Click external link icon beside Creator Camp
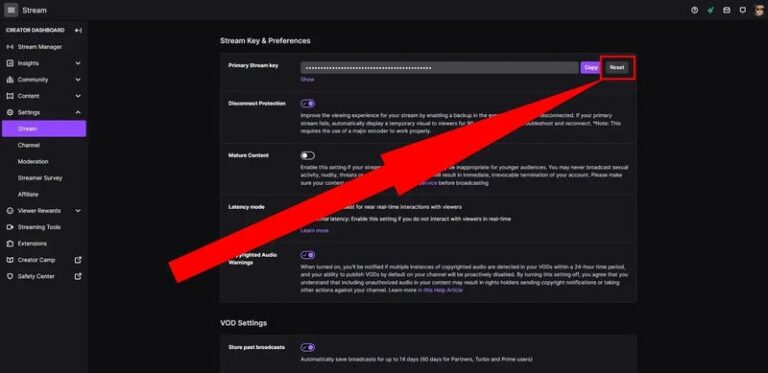The image size is (768, 373). click(x=78, y=260)
